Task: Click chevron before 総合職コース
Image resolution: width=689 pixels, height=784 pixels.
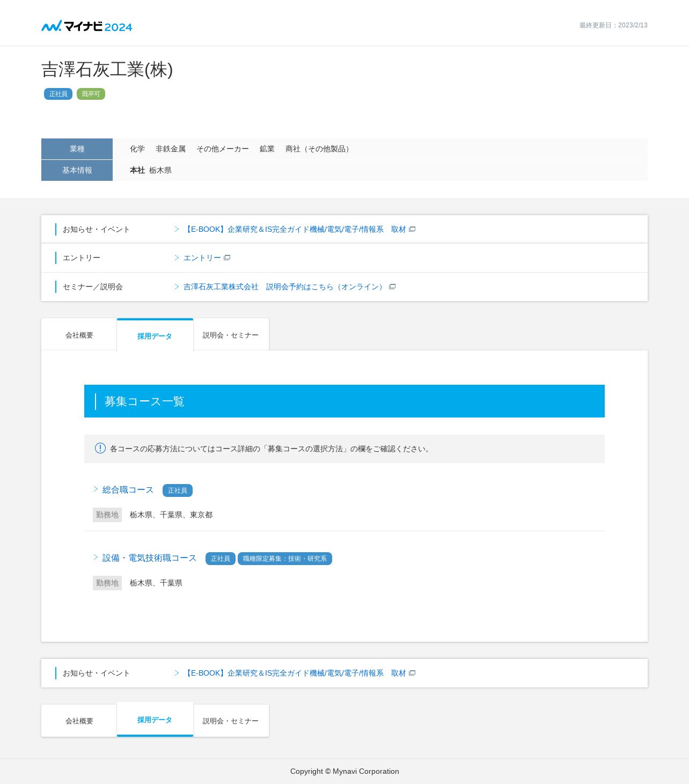Action: [96, 489]
